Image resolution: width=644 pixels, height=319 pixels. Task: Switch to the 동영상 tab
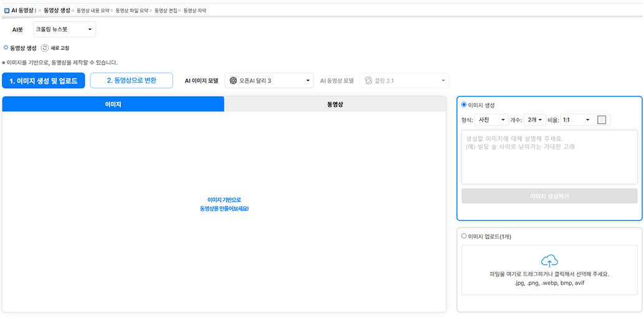click(x=335, y=104)
